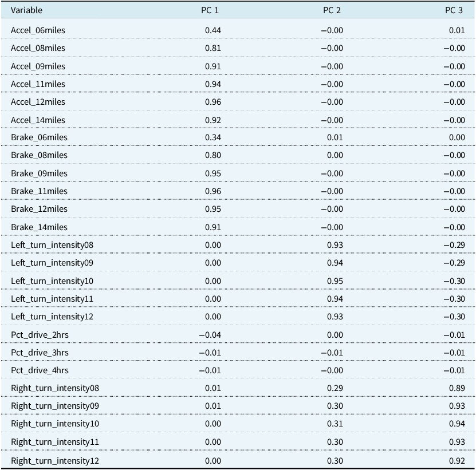Click the PC 2 column header

coord(332,10)
